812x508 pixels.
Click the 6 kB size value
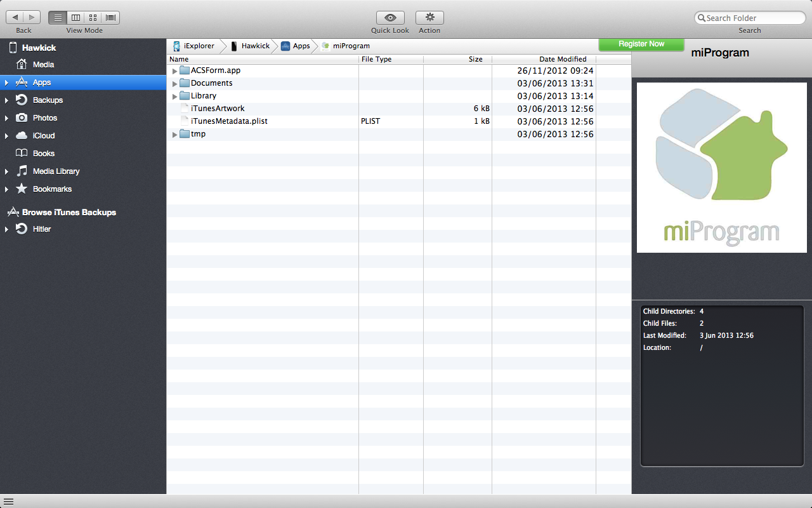point(481,109)
